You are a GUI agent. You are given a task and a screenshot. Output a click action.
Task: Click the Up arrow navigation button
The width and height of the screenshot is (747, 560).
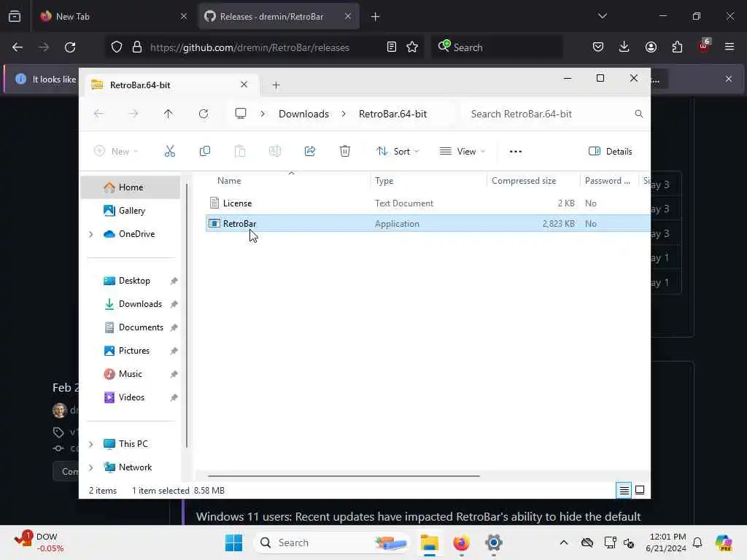point(169,114)
